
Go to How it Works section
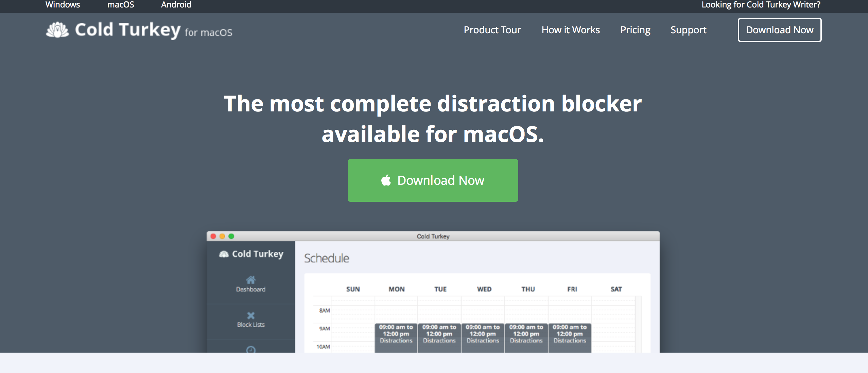tap(571, 30)
